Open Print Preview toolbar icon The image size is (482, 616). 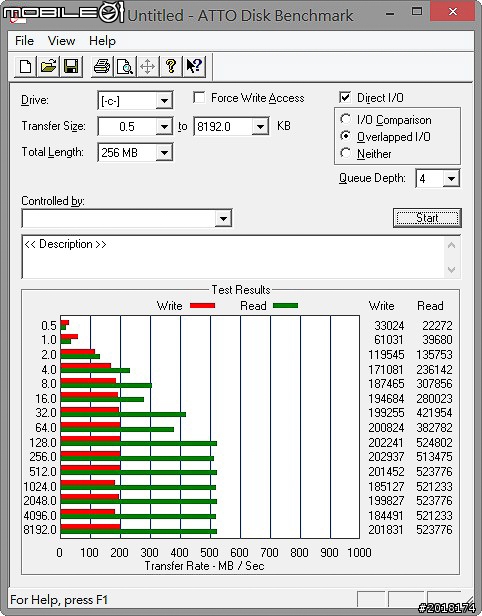pos(125,66)
